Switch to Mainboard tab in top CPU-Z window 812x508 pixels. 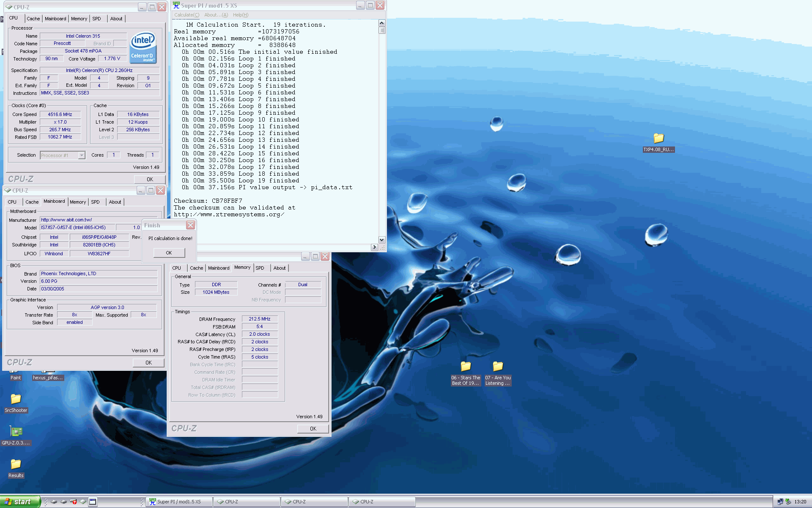tap(55, 19)
